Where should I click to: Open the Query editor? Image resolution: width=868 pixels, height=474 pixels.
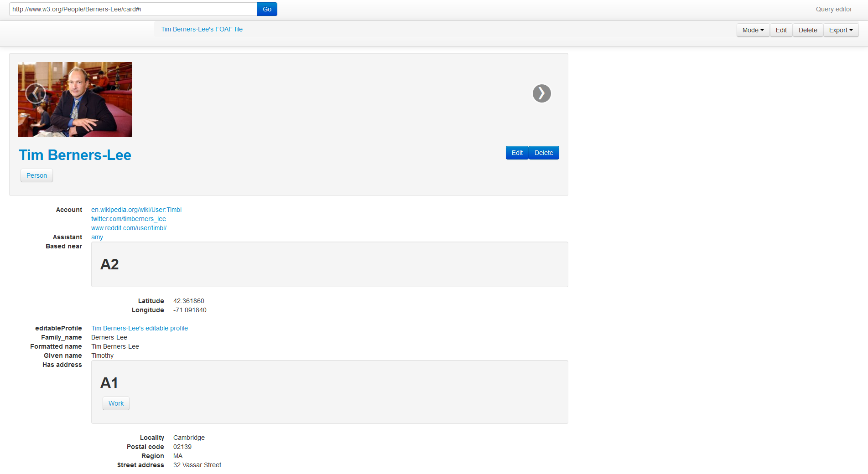tap(834, 9)
